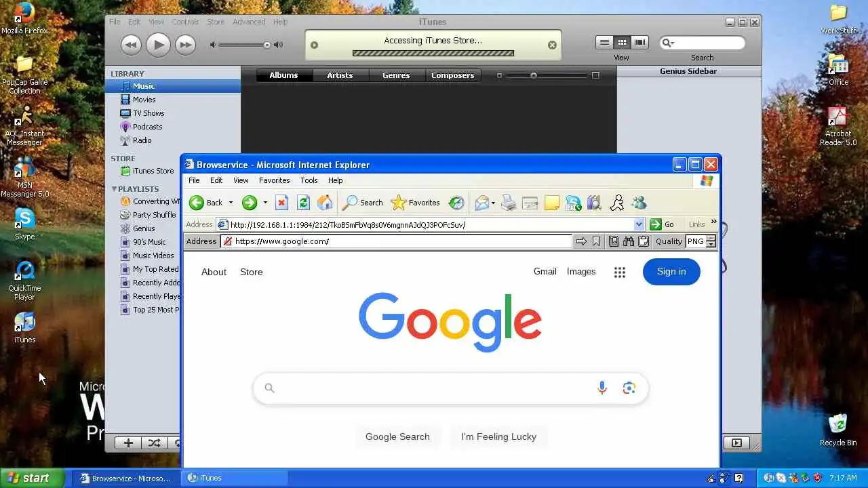Image resolution: width=868 pixels, height=488 pixels.
Task: Open the IE address bar dropdown
Action: 639,224
